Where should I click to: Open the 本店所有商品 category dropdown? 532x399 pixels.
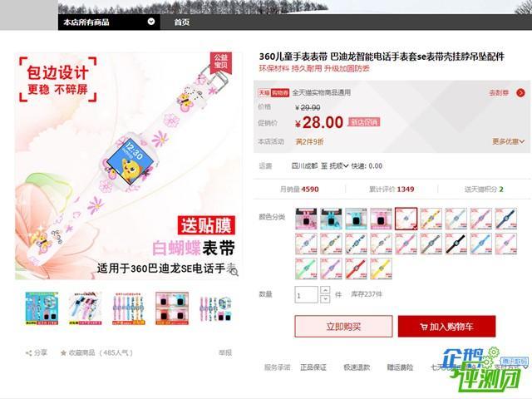[109, 22]
